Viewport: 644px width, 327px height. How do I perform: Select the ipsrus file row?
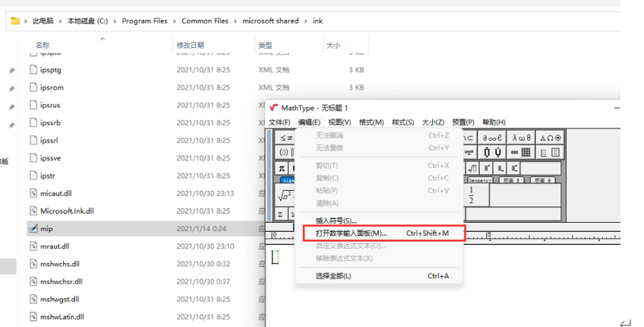pyautogui.click(x=146, y=105)
